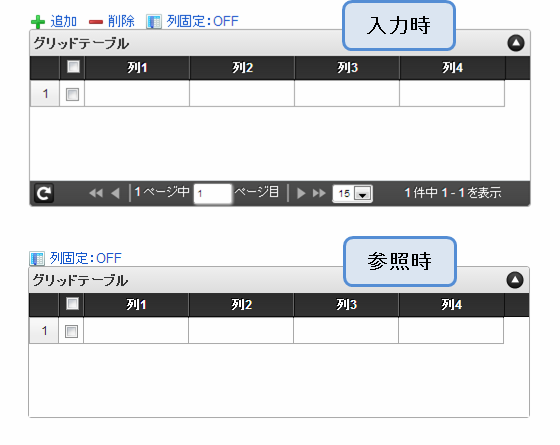Viewport: 560px width, 445px height.
Task: Click column-freeze icon above reference-mode grid
Action: coord(37,259)
